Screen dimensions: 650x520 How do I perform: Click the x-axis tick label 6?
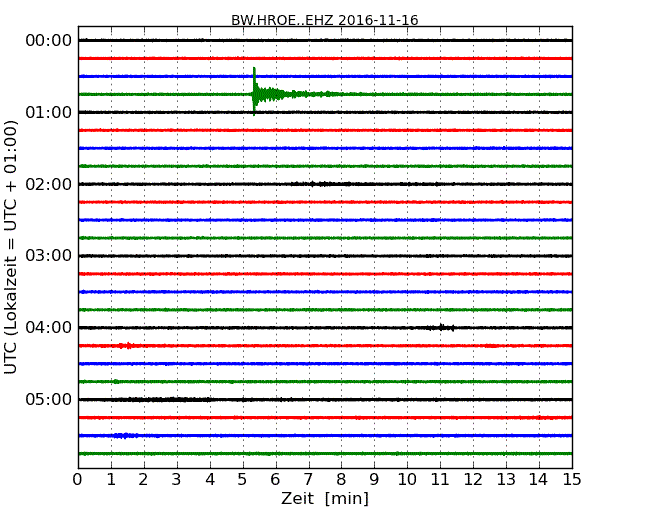[275, 480]
